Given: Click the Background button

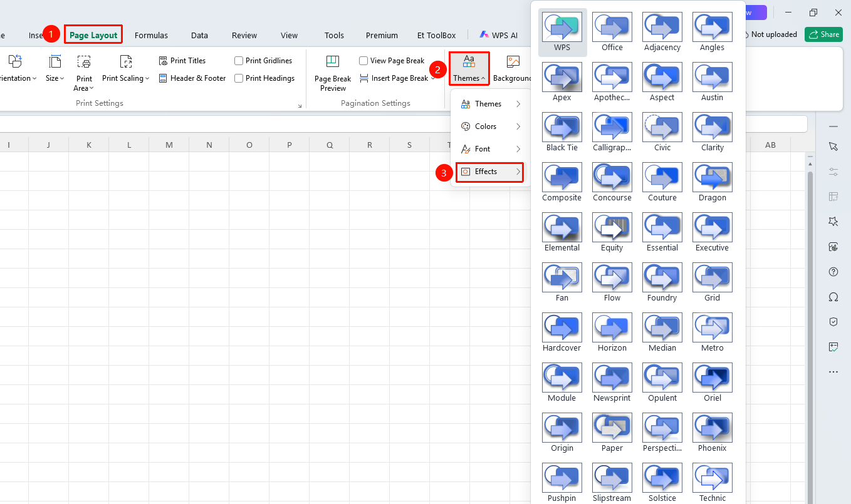Looking at the screenshot, I should [x=513, y=69].
